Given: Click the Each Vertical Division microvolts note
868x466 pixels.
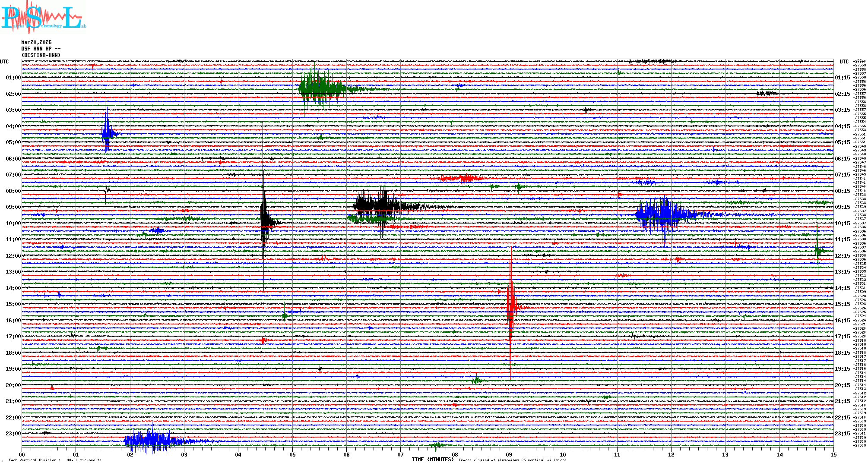Looking at the screenshot, I should point(55,460).
